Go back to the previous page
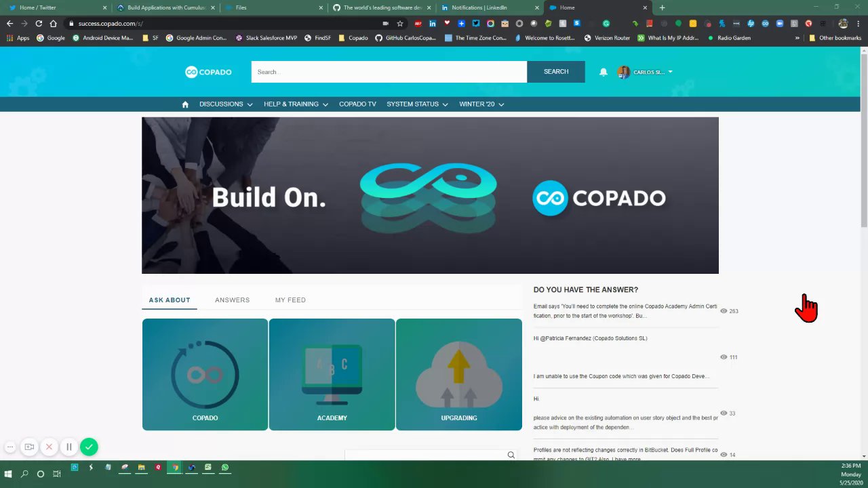This screenshot has height=488, width=868. pos(9,24)
